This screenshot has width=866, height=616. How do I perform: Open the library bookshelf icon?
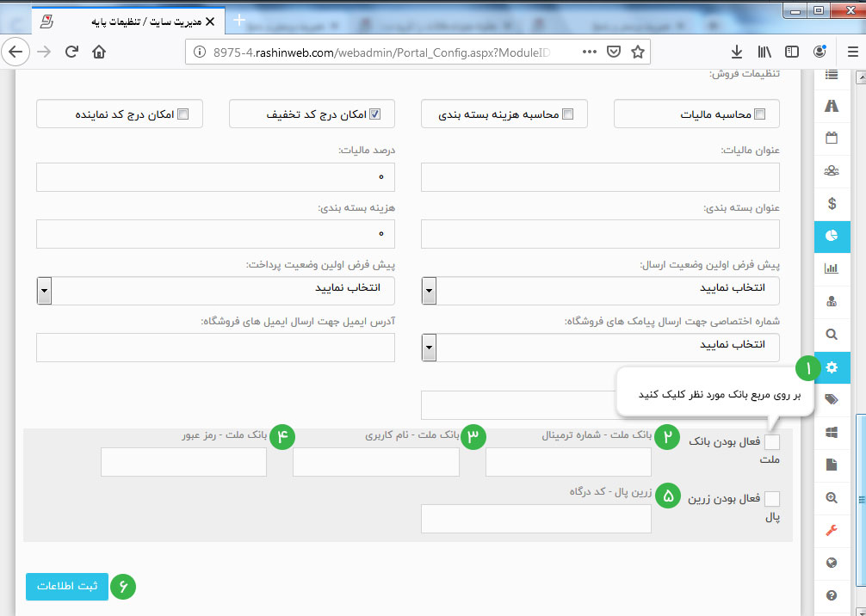(x=764, y=52)
